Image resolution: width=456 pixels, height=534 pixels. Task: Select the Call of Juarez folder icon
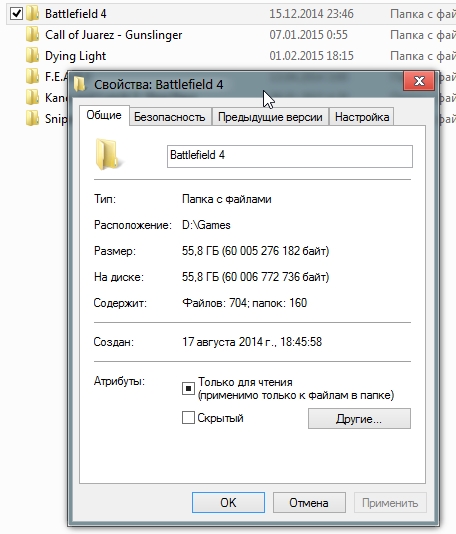[33, 35]
